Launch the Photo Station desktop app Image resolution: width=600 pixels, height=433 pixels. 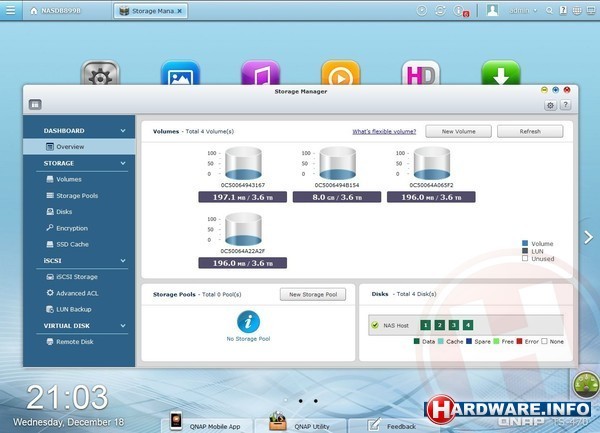click(181, 73)
